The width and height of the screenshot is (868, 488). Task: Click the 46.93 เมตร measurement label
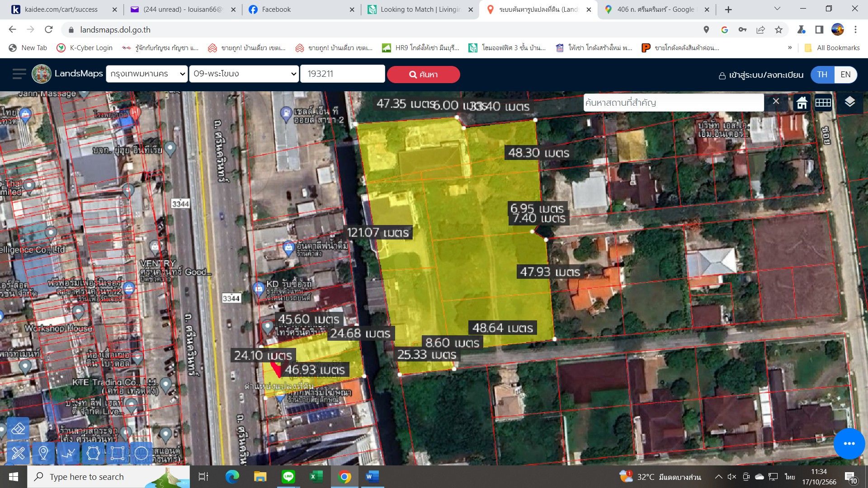click(x=315, y=370)
